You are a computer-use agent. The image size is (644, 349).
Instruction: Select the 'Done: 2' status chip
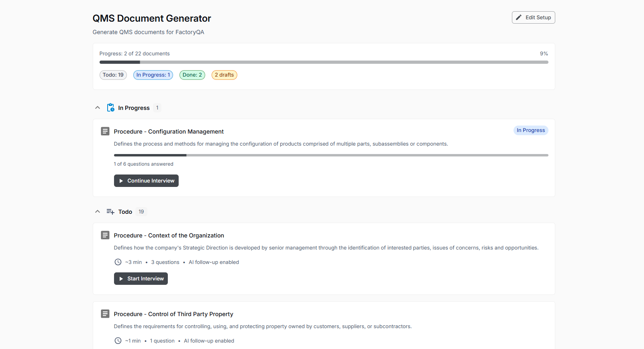192,75
